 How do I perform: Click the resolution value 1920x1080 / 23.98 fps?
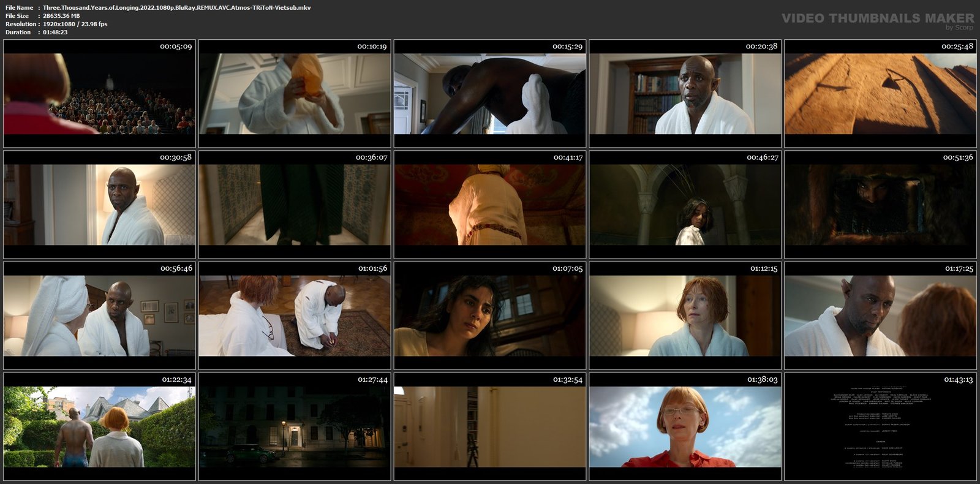pyautogui.click(x=75, y=24)
